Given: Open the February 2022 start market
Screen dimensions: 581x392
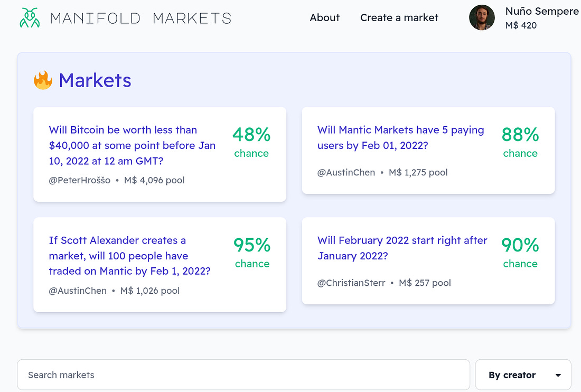Looking at the screenshot, I should pyautogui.click(x=402, y=248).
